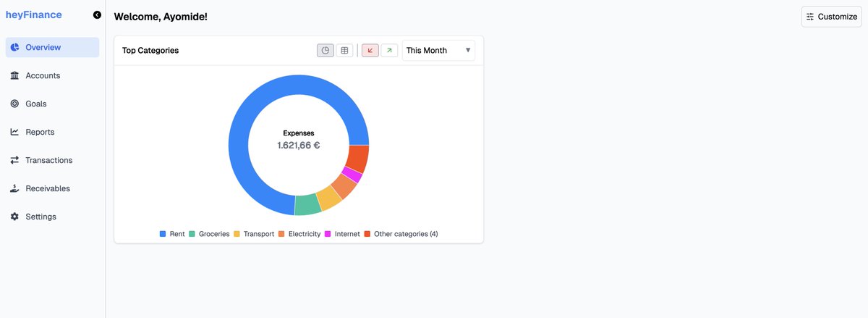868x318 pixels.
Task: Click the heyFinance logo link
Action: coord(33,14)
